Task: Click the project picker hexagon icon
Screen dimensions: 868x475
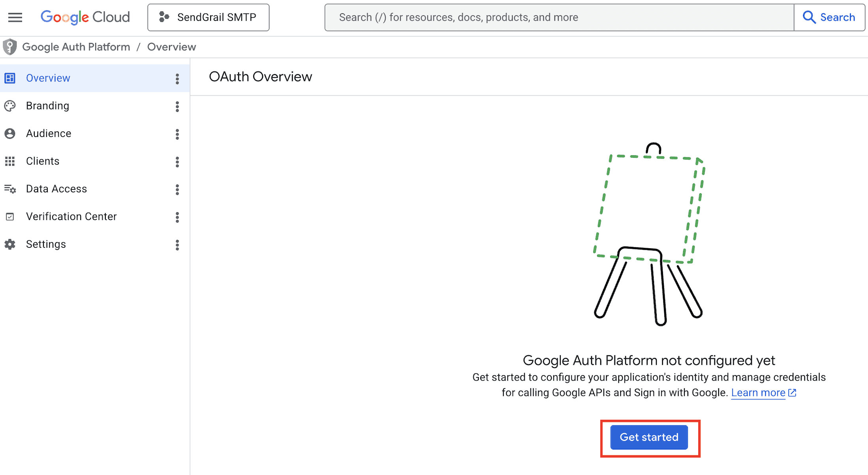Action: point(164,17)
